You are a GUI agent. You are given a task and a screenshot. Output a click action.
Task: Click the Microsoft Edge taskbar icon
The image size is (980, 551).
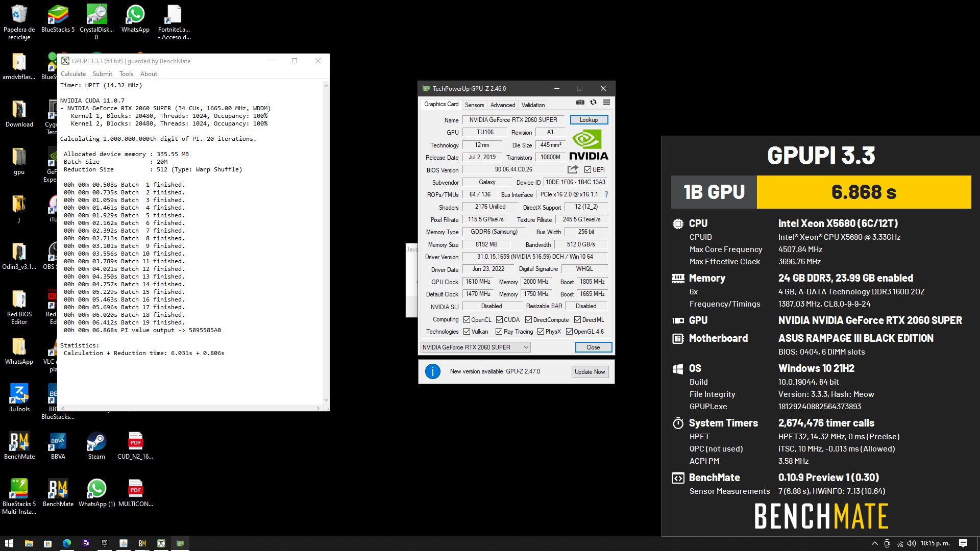tap(67, 543)
